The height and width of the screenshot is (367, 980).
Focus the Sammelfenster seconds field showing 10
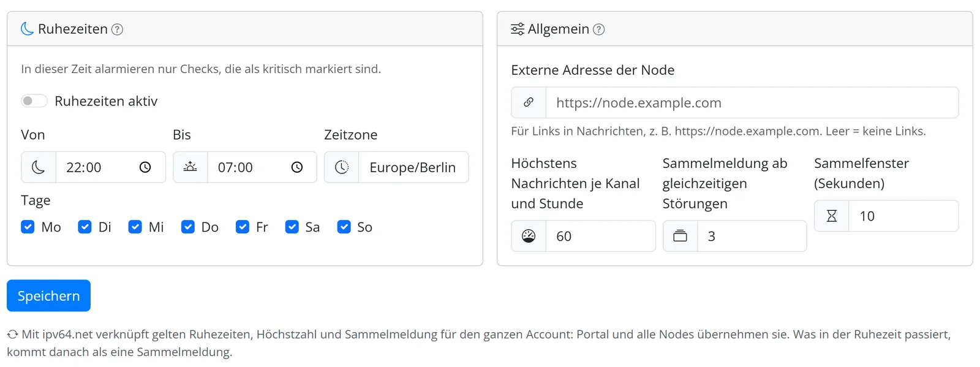point(903,216)
